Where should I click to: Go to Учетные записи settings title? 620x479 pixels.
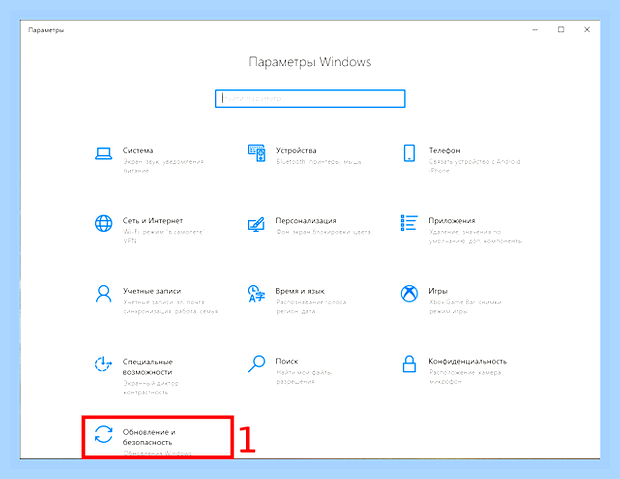point(152,291)
